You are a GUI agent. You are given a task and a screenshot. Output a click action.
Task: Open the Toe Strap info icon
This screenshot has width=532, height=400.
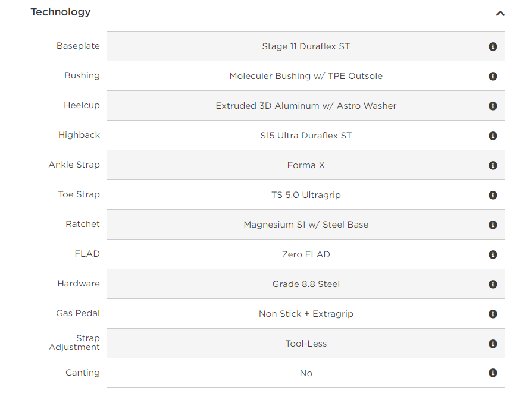pyautogui.click(x=493, y=196)
